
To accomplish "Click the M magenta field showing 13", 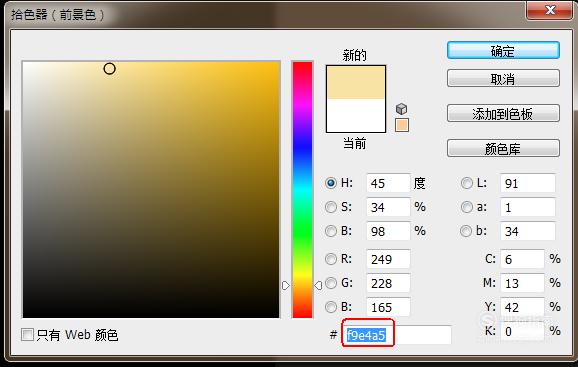I will pyautogui.click(x=522, y=283).
